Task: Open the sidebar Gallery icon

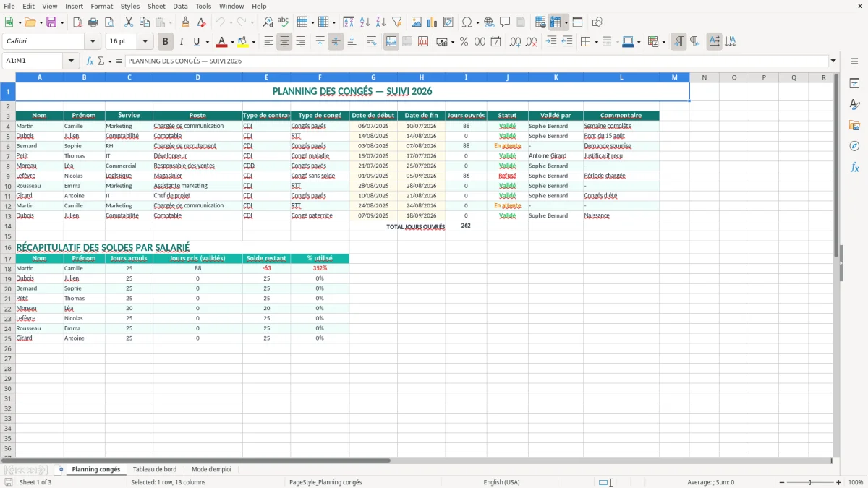Action: [854, 125]
